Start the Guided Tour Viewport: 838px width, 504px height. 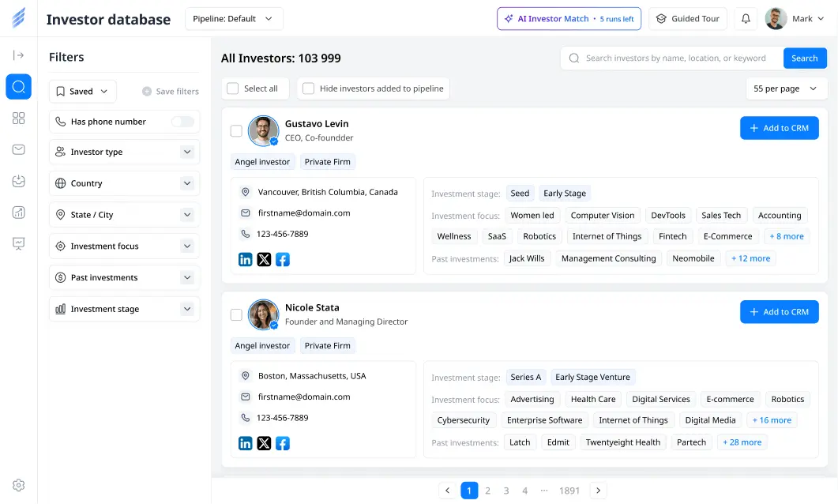(x=687, y=19)
